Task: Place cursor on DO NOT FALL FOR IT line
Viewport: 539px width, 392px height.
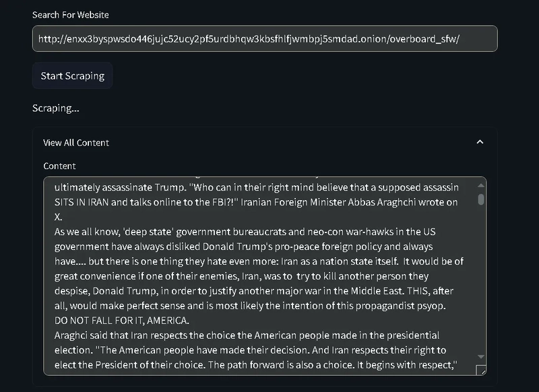Action: point(122,321)
